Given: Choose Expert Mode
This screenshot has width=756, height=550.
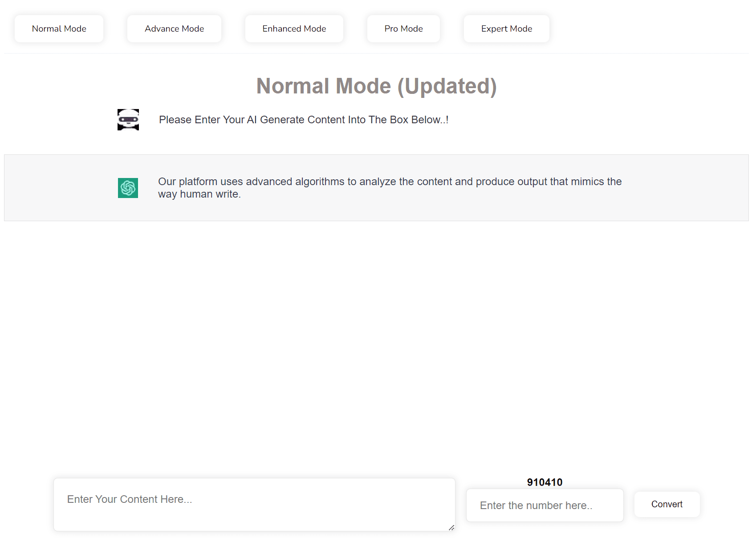Looking at the screenshot, I should pyautogui.click(x=506, y=29).
